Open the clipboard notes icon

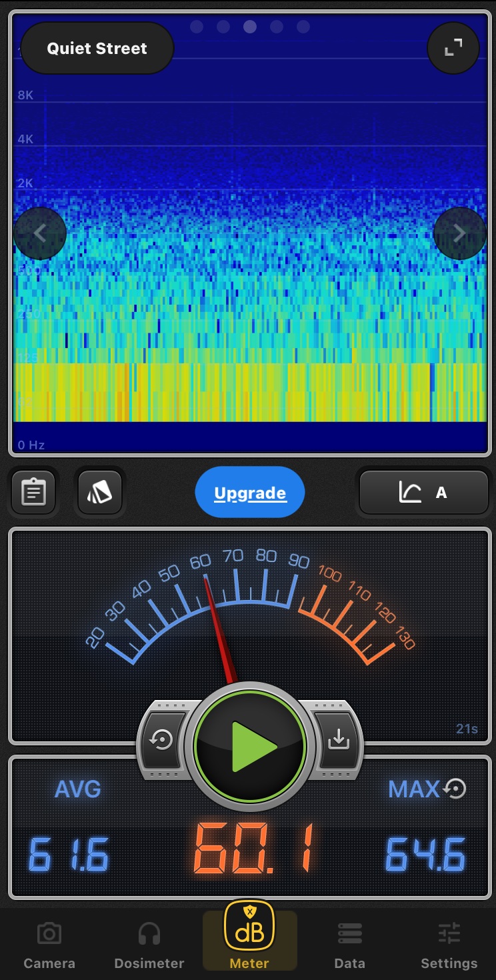pyautogui.click(x=33, y=493)
